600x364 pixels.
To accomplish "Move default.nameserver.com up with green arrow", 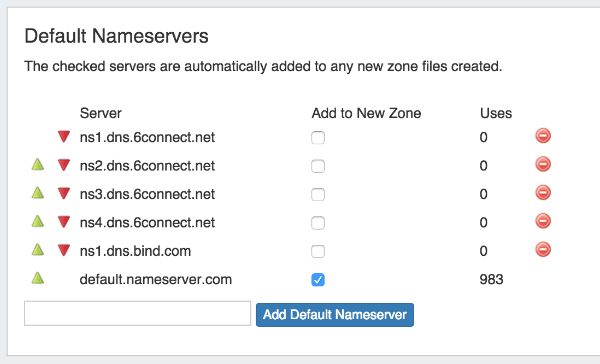I will (37, 279).
